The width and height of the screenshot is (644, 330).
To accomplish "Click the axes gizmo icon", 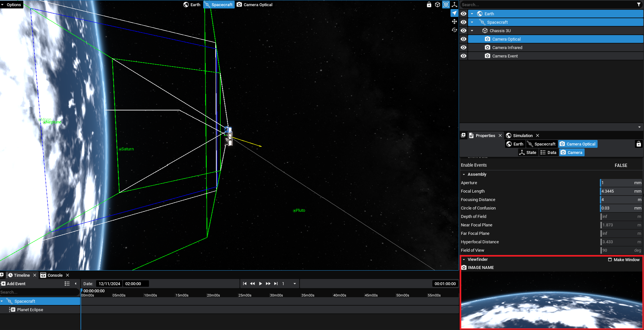I will [454, 5].
